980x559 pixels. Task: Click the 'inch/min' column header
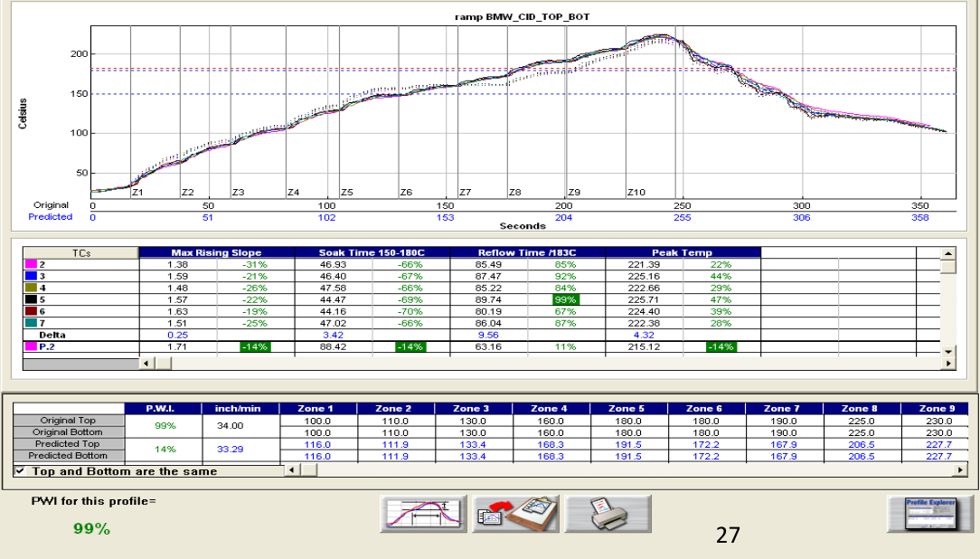(x=240, y=408)
